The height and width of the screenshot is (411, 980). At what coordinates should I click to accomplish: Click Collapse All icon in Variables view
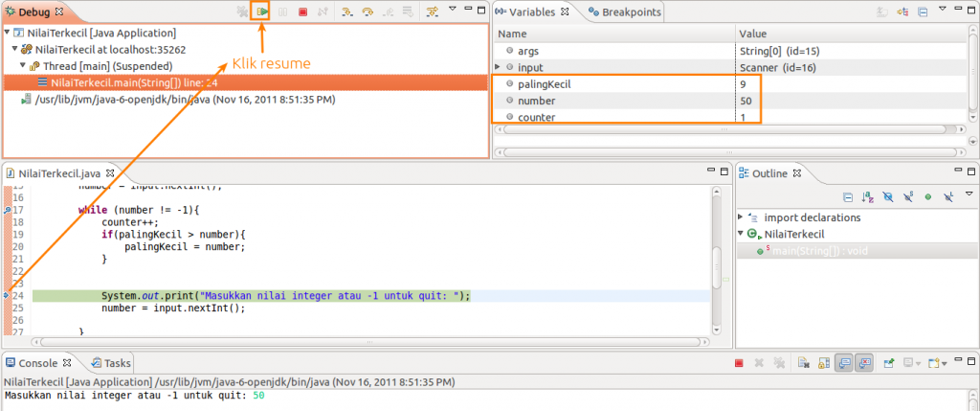(x=923, y=11)
